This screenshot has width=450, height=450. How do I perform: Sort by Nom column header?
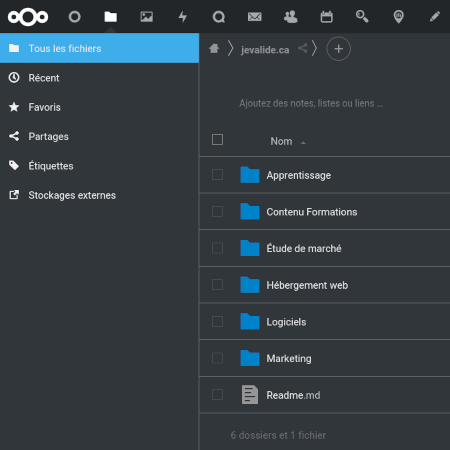coord(281,141)
